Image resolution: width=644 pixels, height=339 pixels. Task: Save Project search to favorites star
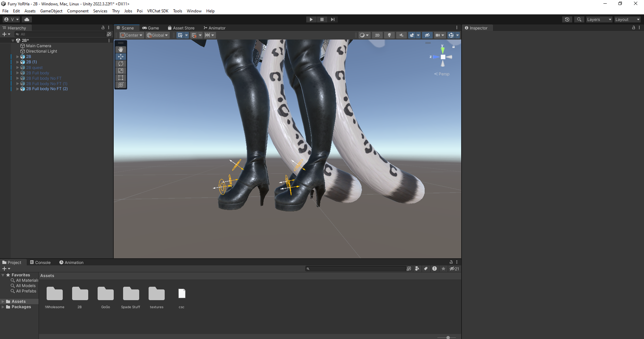pyautogui.click(x=443, y=269)
